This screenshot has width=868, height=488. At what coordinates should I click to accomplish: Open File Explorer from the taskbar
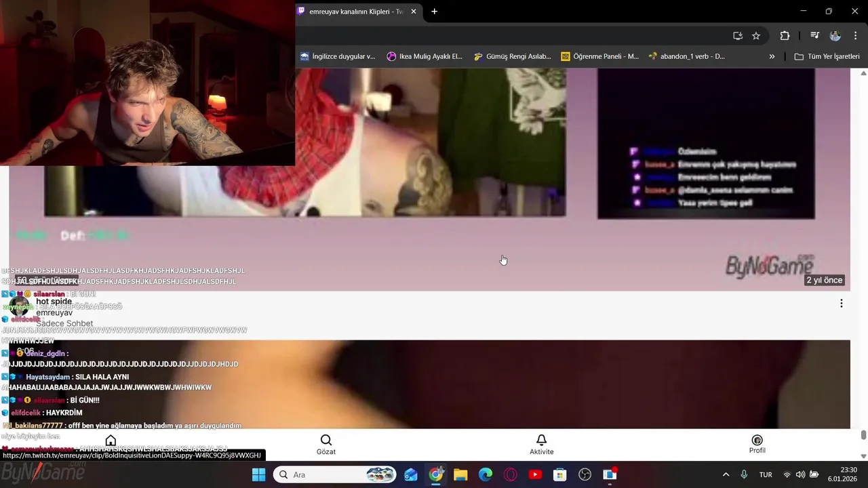coord(460,474)
